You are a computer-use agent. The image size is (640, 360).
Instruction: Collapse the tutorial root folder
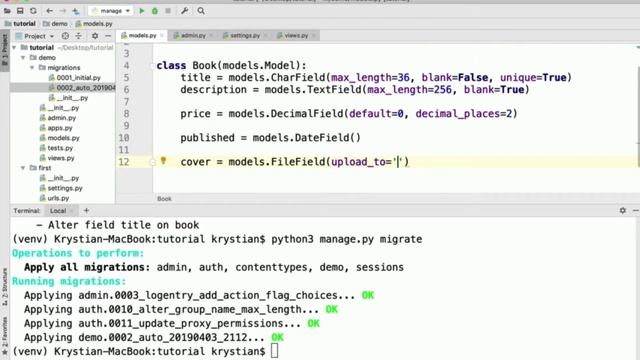(14, 47)
